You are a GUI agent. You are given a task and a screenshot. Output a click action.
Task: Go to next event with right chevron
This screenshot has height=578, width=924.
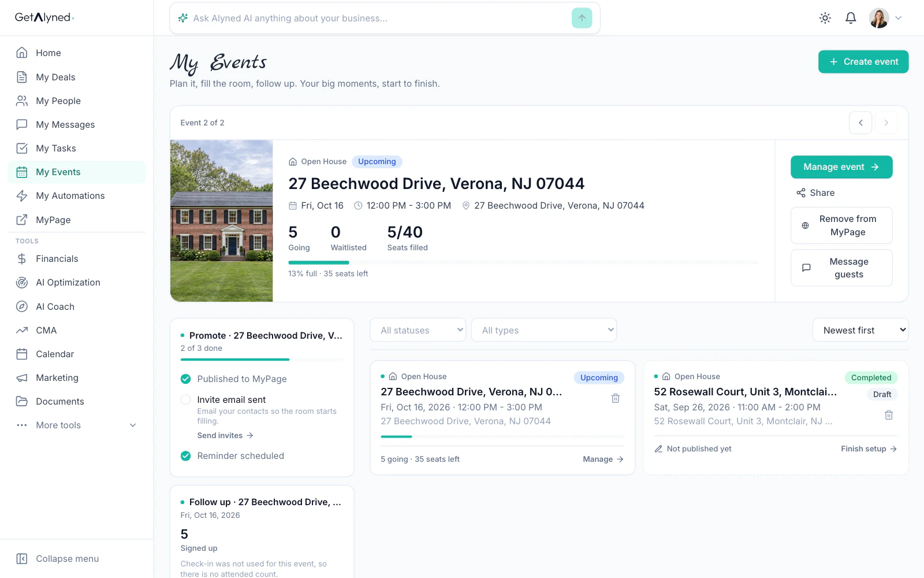click(886, 123)
